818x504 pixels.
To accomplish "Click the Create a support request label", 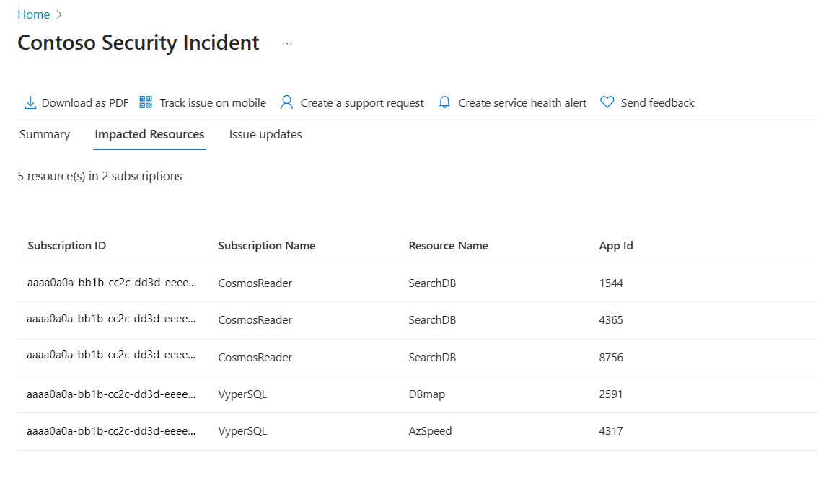I will point(362,103).
